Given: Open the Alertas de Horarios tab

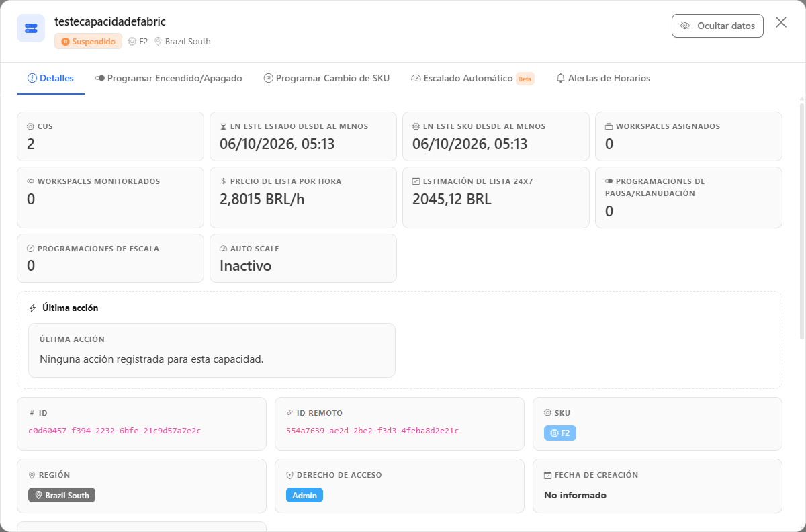Looking at the screenshot, I should pyautogui.click(x=603, y=78).
